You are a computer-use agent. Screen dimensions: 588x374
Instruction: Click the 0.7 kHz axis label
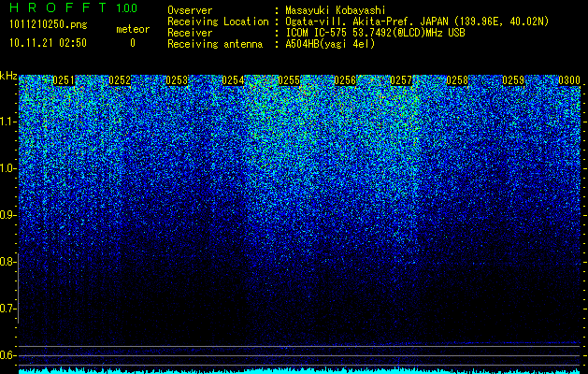click(7, 309)
